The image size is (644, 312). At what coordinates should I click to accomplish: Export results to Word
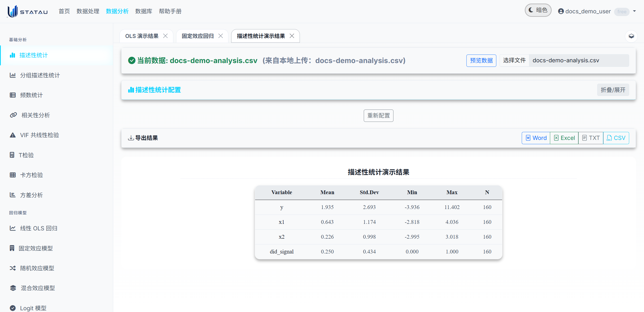(x=536, y=138)
